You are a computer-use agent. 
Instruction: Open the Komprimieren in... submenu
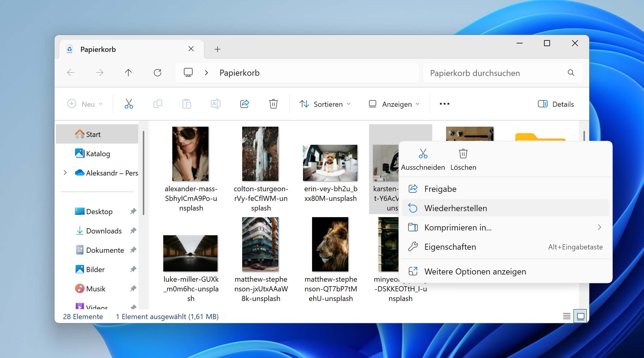point(505,227)
